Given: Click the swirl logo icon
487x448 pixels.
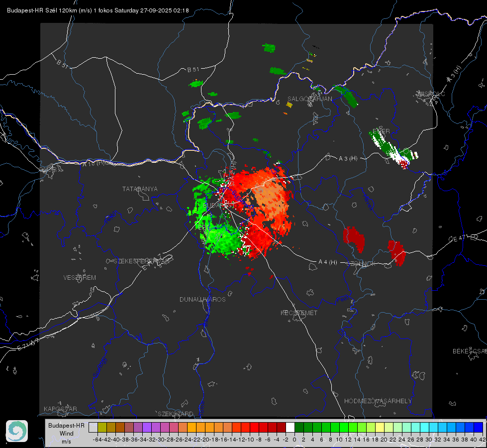Looking at the screenshot, I should coord(17,431).
